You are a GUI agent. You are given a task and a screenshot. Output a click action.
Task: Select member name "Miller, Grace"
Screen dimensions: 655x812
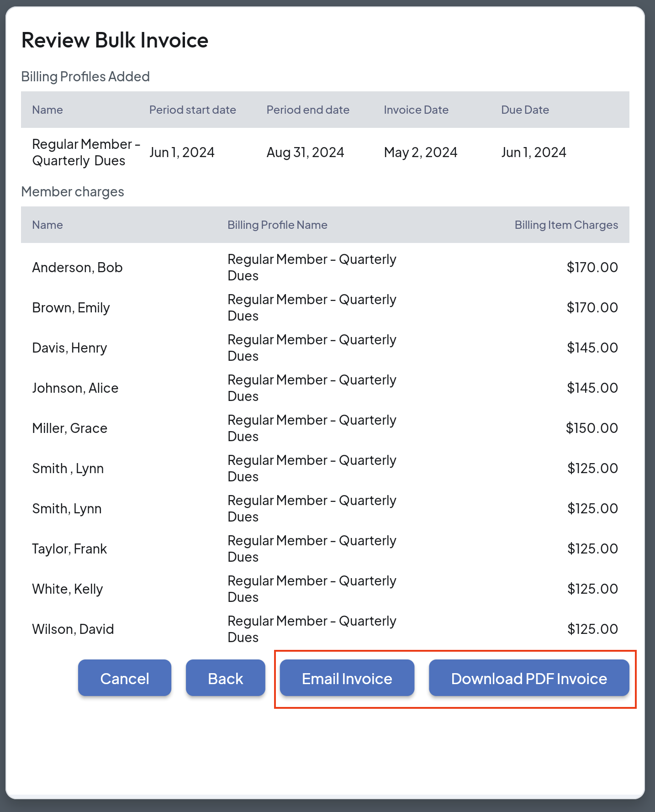point(70,428)
